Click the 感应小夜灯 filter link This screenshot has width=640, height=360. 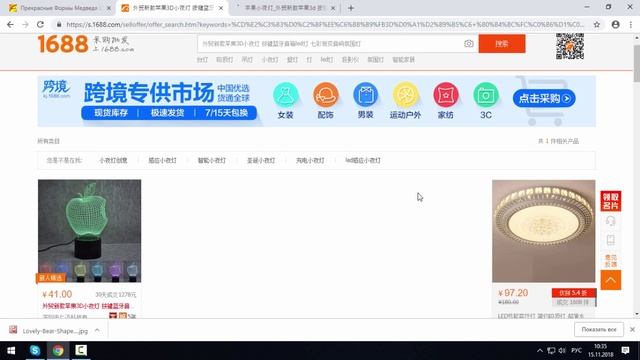162,160
